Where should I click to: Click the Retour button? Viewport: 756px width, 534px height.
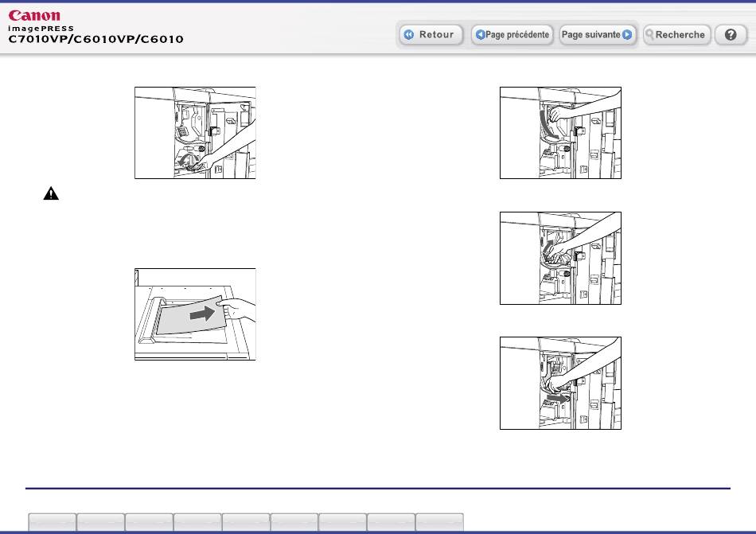[431, 35]
